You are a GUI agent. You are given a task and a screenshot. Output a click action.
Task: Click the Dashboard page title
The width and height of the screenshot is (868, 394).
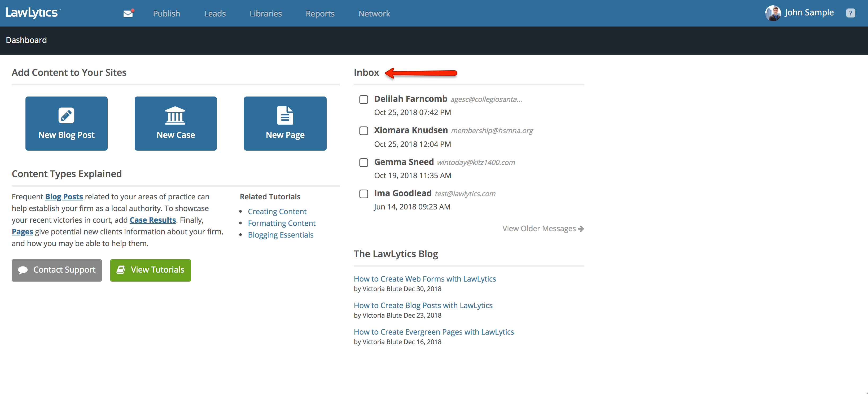click(x=26, y=40)
